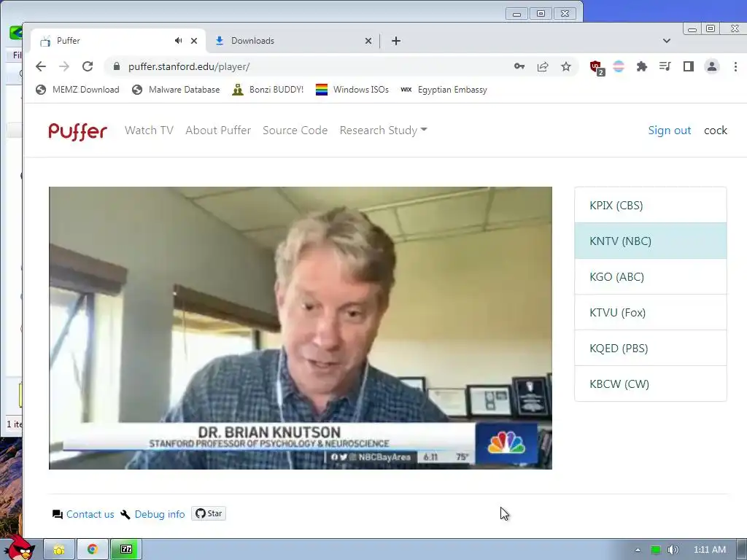Click the striped round extension icon
The height and width of the screenshot is (560, 747).
[x=619, y=66]
